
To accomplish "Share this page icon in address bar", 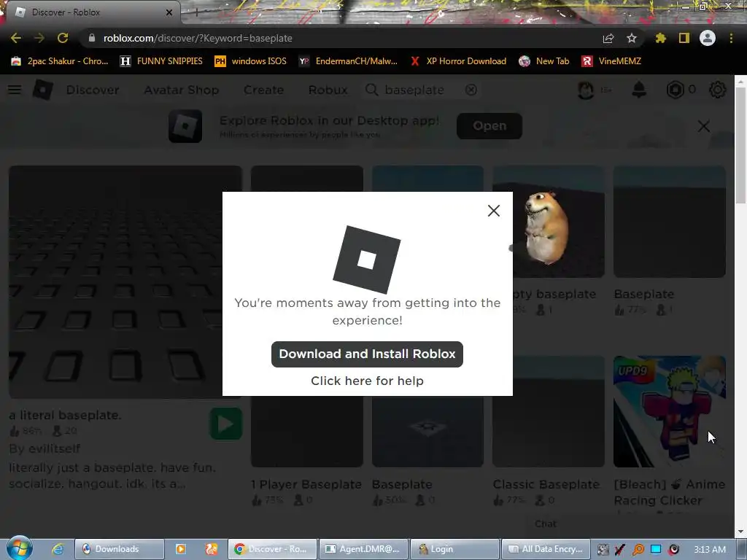I will pyautogui.click(x=608, y=38).
